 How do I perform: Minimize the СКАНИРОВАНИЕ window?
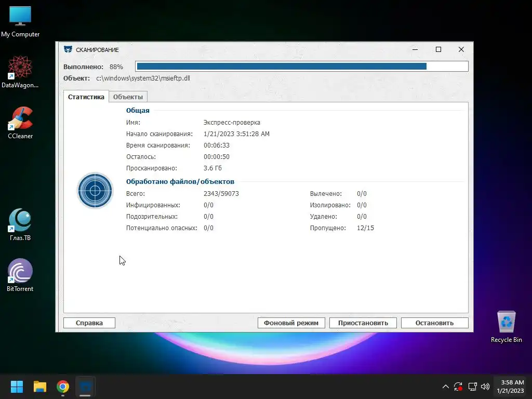pos(415,49)
